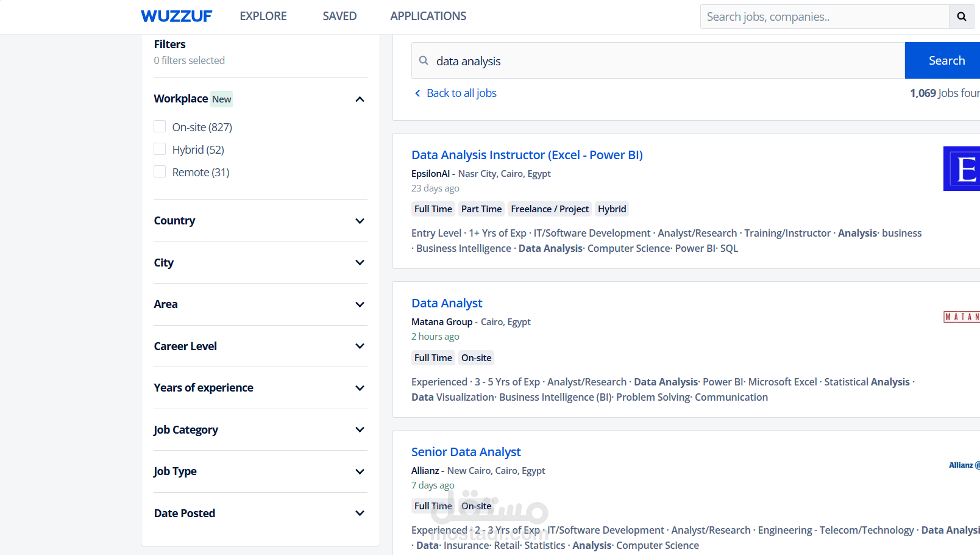Click the Matana Group logo
980x555 pixels.
[966, 317]
